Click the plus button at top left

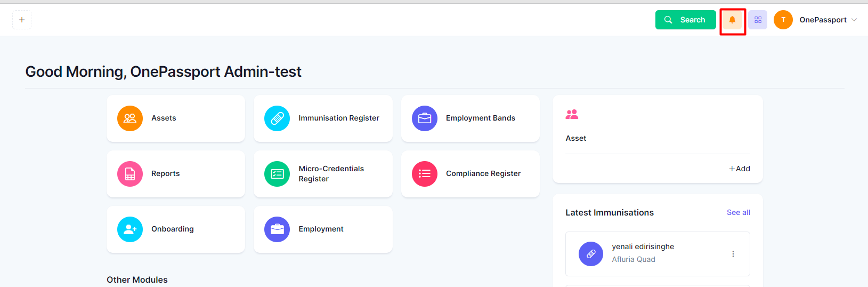22,20
